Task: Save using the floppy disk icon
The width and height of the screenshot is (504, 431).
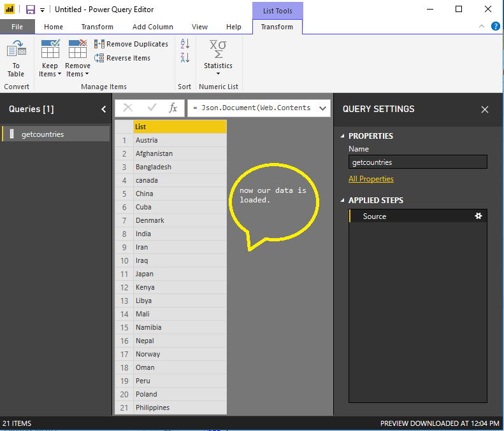Action: pos(31,10)
